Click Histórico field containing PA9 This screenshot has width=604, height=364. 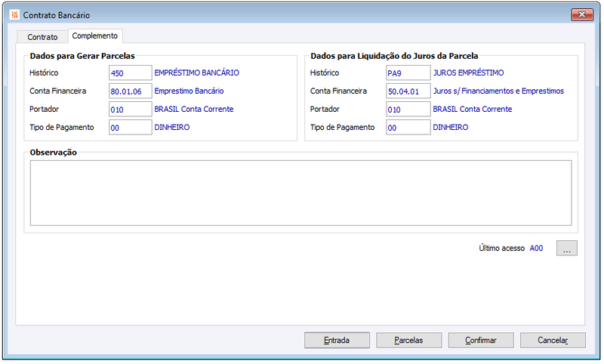[408, 72]
